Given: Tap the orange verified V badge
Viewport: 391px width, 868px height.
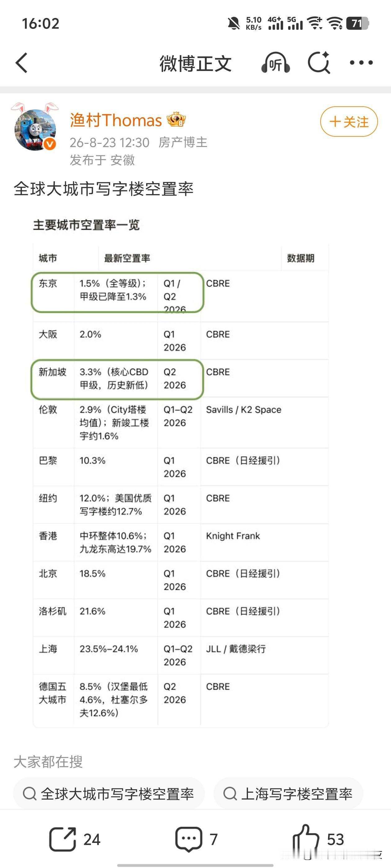Looking at the screenshot, I should tap(50, 144).
